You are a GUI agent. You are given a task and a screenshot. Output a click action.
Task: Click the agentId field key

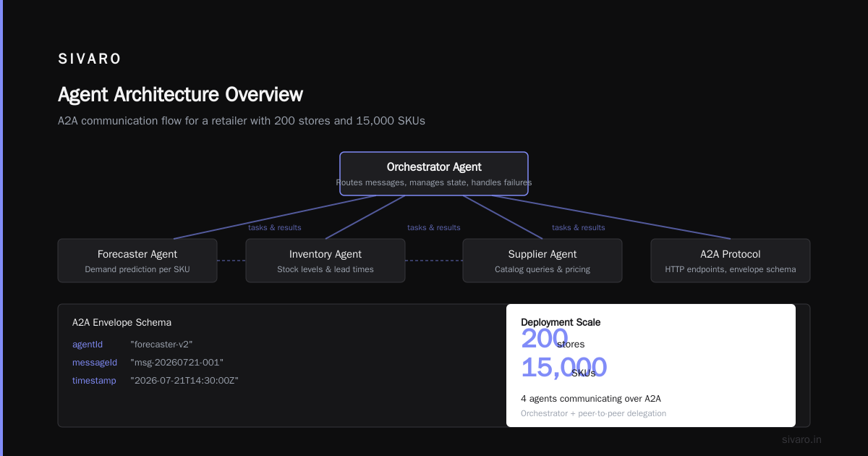coord(88,345)
